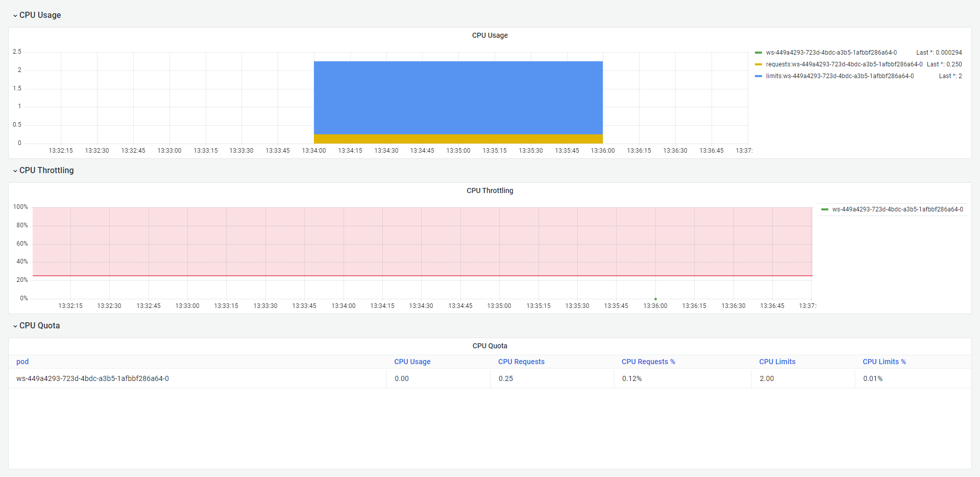The height and width of the screenshot is (477, 980).
Task: Open the CPU Throttling panel title menu
Action: pos(489,190)
